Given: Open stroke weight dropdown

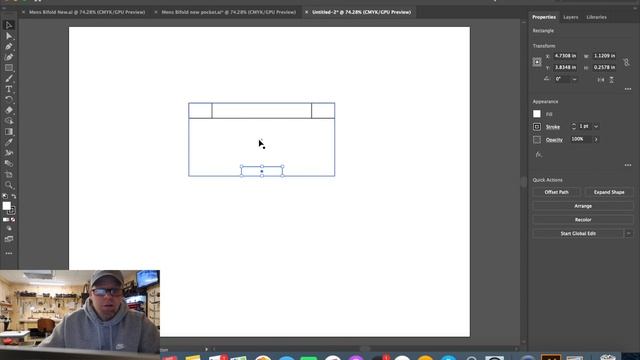Looking at the screenshot, I should point(596,127).
